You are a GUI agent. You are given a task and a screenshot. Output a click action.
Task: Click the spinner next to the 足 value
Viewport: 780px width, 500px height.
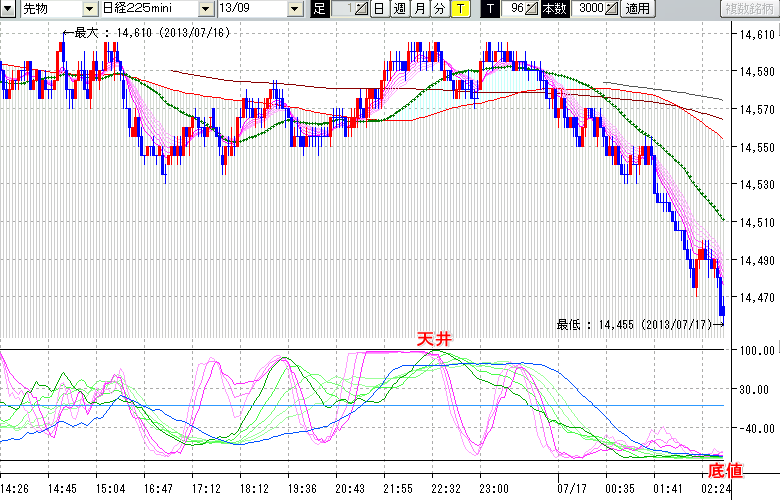(x=361, y=9)
